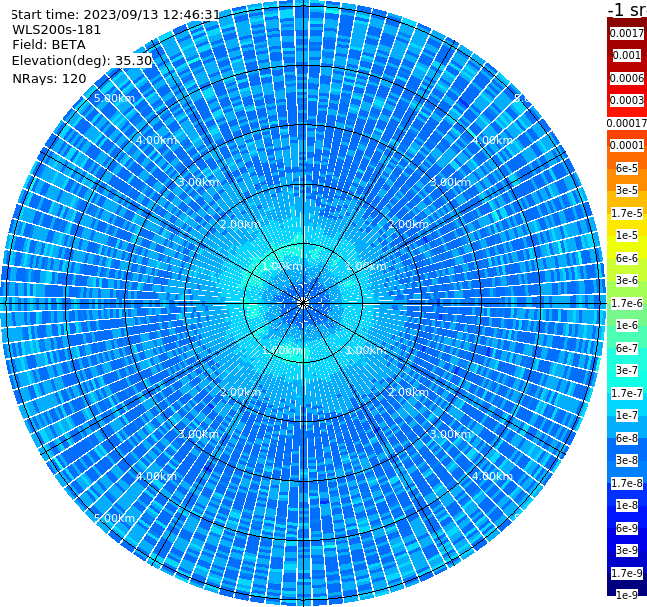
Task: Click the 2.00km ring label in lower-left quadrant
Action: [240, 392]
